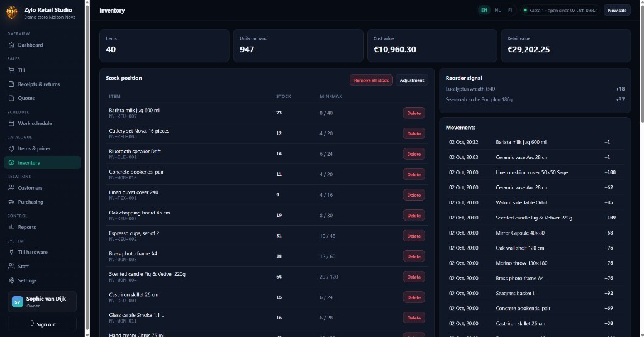Go to Receipts & returns

click(42, 84)
